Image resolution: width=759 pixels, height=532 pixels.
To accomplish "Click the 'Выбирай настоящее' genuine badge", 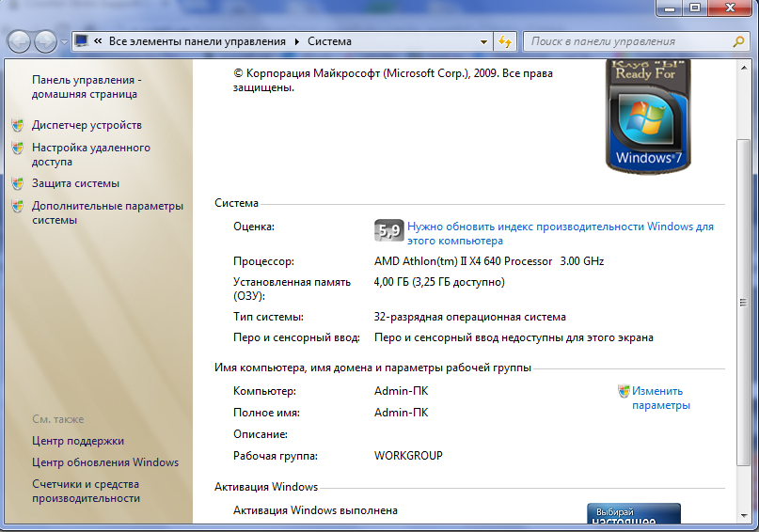I will pos(634,513).
